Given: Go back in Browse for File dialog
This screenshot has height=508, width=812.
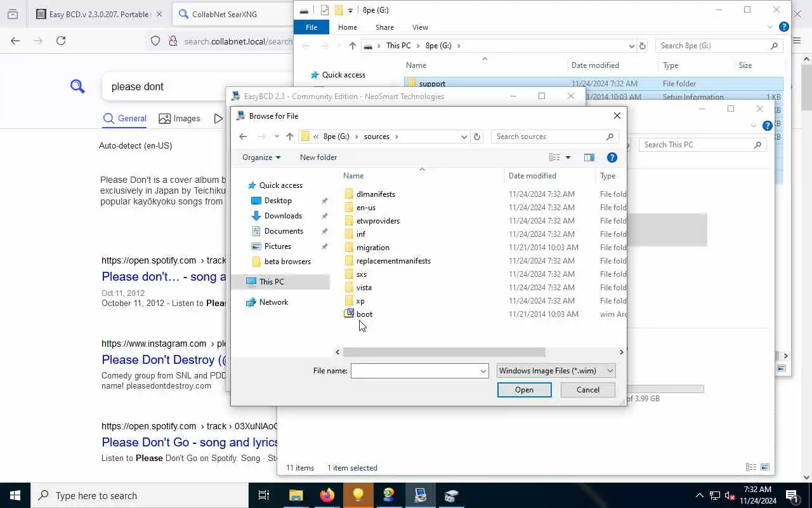Looking at the screenshot, I should click(x=243, y=137).
